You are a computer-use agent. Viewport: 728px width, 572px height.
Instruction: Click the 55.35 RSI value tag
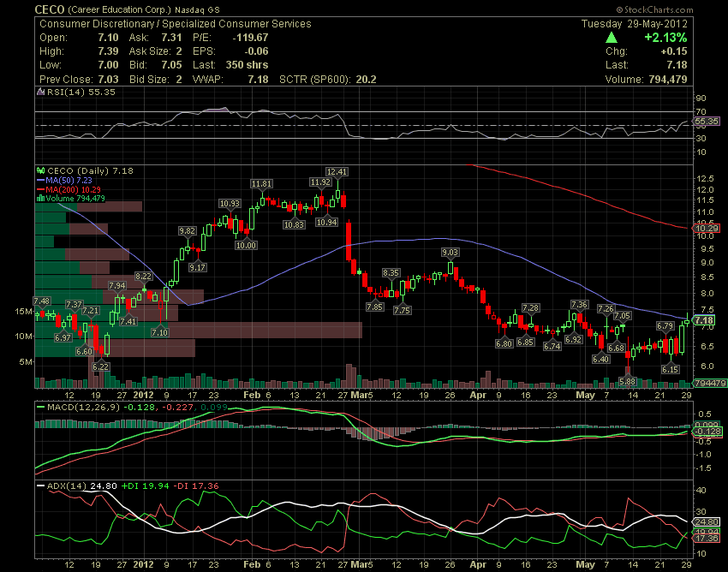tap(706, 122)
